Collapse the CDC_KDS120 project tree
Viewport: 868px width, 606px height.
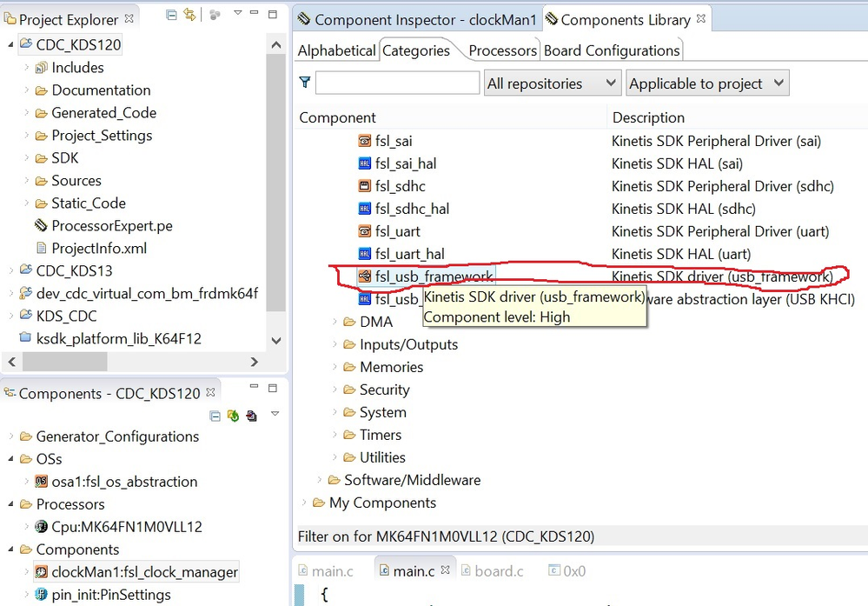[x=10, y=44]
